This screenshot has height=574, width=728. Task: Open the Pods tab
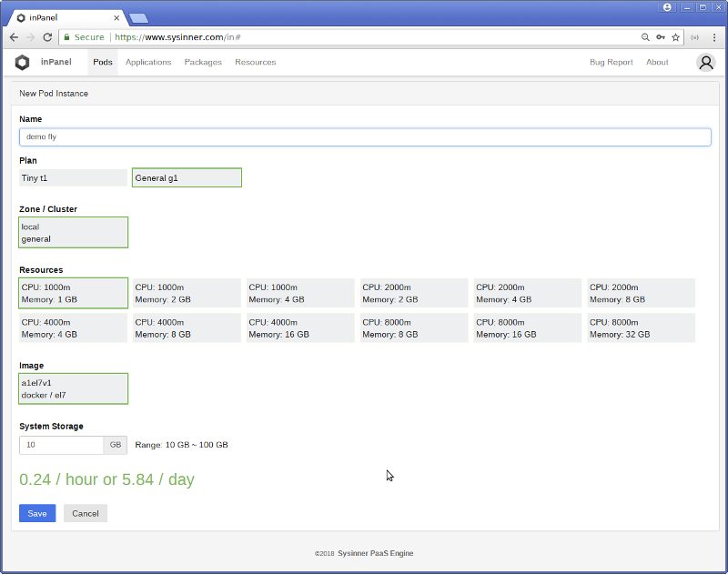[103, 62]
